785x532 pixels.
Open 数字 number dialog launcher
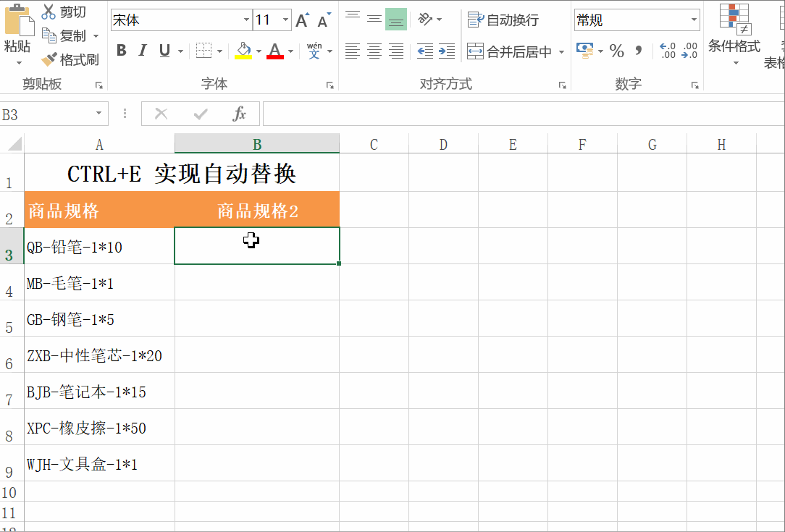point(695,85)
